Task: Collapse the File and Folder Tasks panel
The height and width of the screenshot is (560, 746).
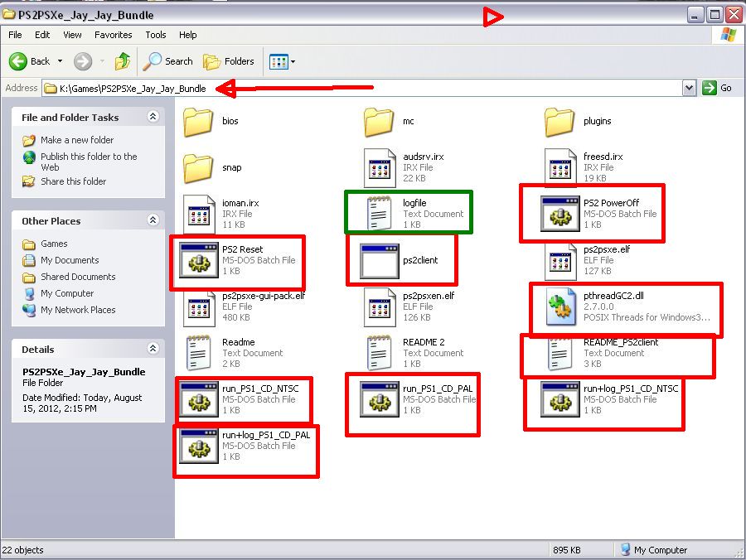Action: tap(153, 117)
